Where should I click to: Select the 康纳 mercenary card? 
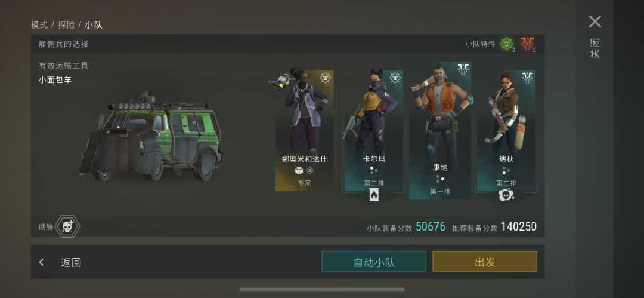pyautogui.click(x=440, y=130)
